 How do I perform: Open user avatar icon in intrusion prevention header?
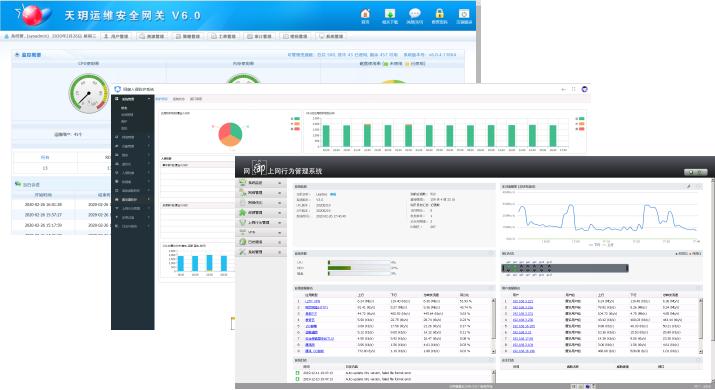tap(585, 89)
